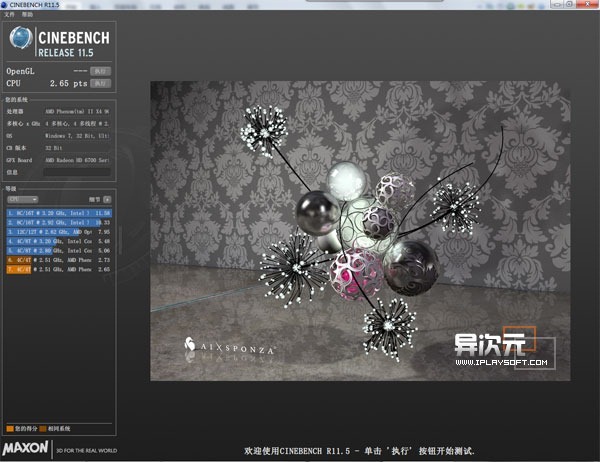Click the CB 版本 32 Bit row
600x462 pixels.
59,148
